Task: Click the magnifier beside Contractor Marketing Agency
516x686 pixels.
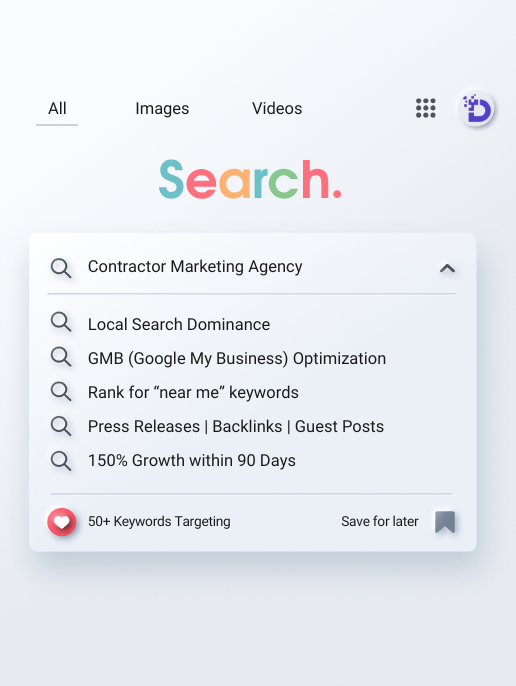Action: (61, 268)
